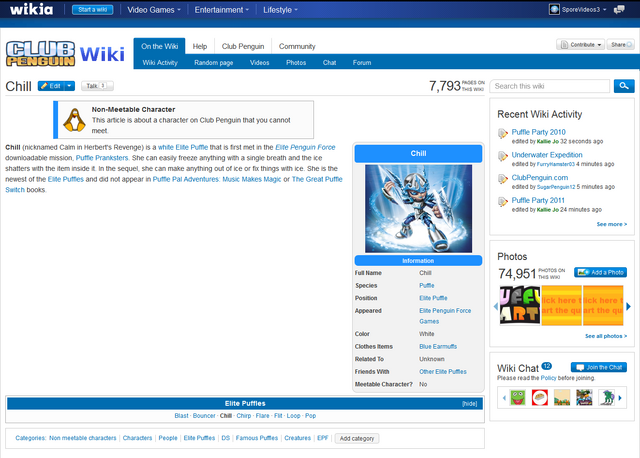
Task: Click the Club Penguin Wiki logo
Action: click(65, 53)
